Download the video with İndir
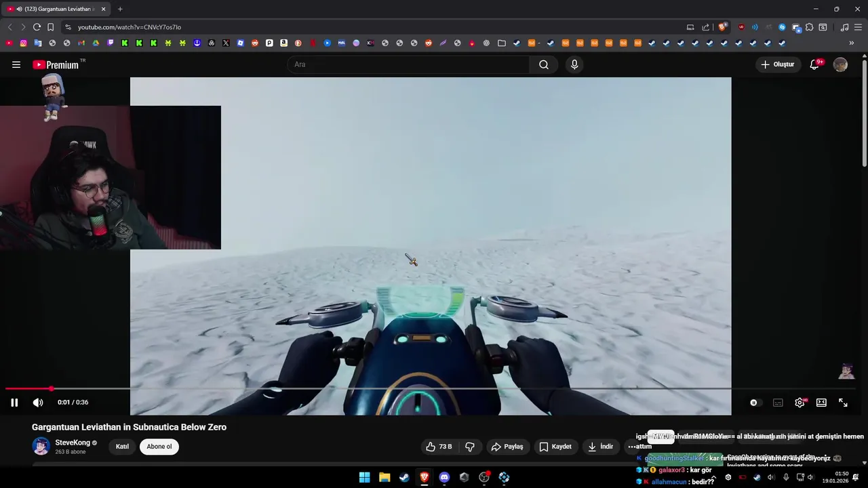868x488 pixels. [600, 447]
